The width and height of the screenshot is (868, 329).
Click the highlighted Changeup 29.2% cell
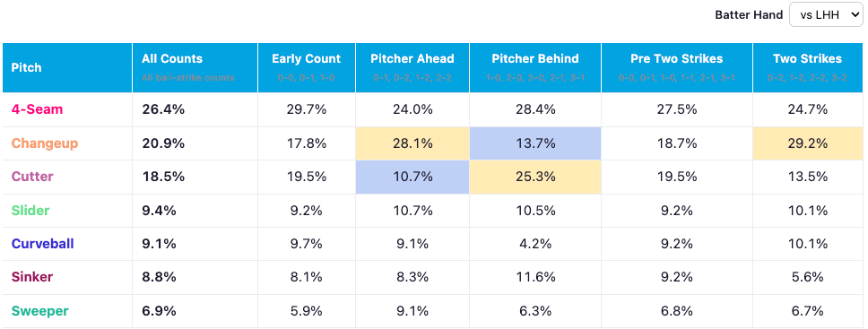click(808, 143)
